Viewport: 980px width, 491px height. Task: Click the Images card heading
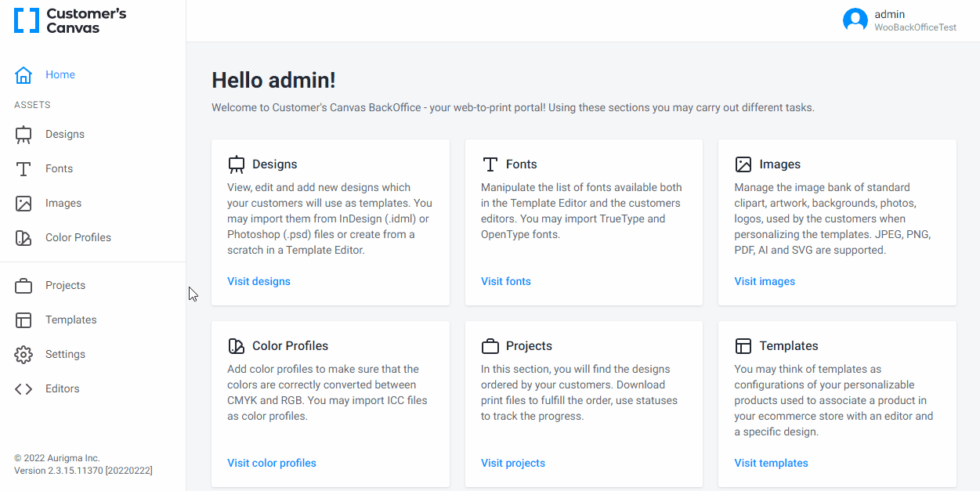(x=780, y=164)
